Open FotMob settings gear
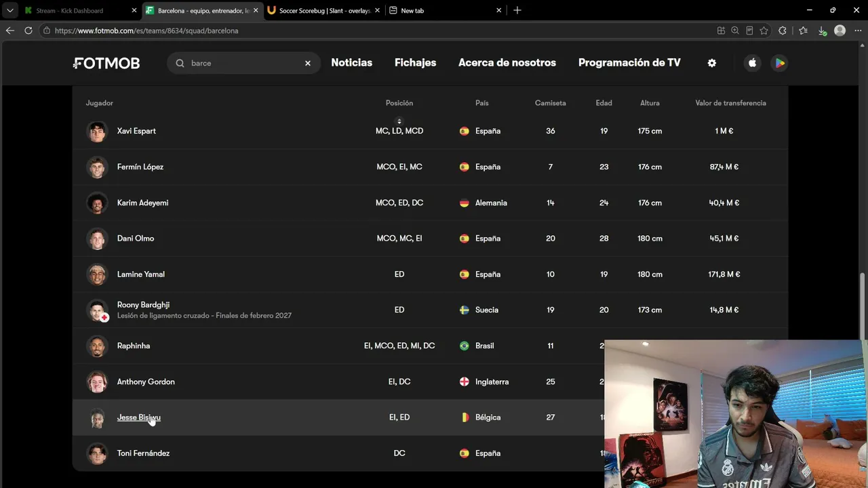 711,63
